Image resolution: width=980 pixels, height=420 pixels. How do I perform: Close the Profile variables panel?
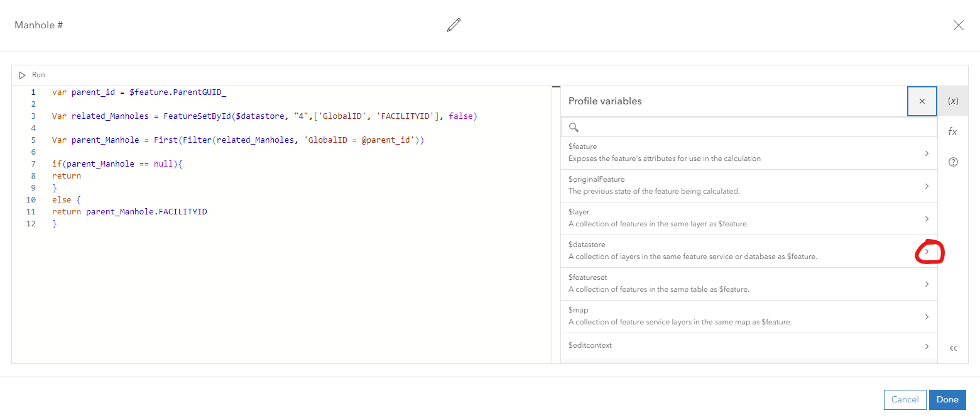(922, 101)
